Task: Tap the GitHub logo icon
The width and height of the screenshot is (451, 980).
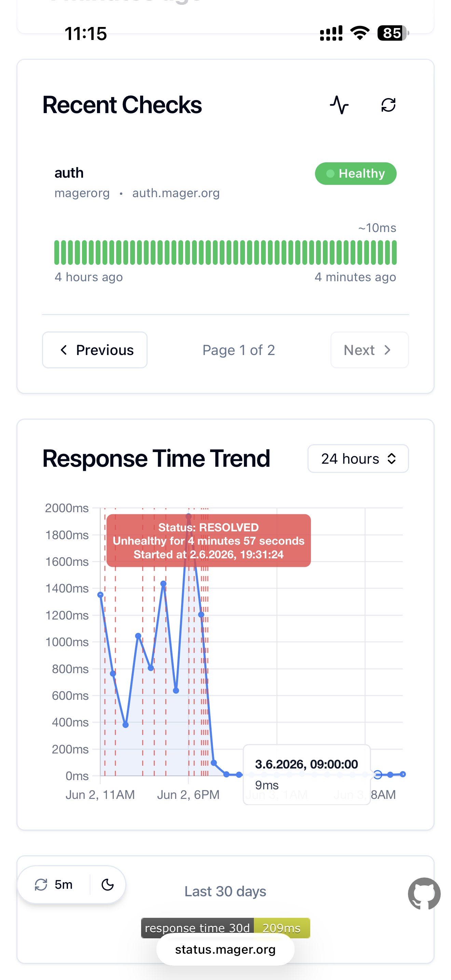Action: coord(424,894)
